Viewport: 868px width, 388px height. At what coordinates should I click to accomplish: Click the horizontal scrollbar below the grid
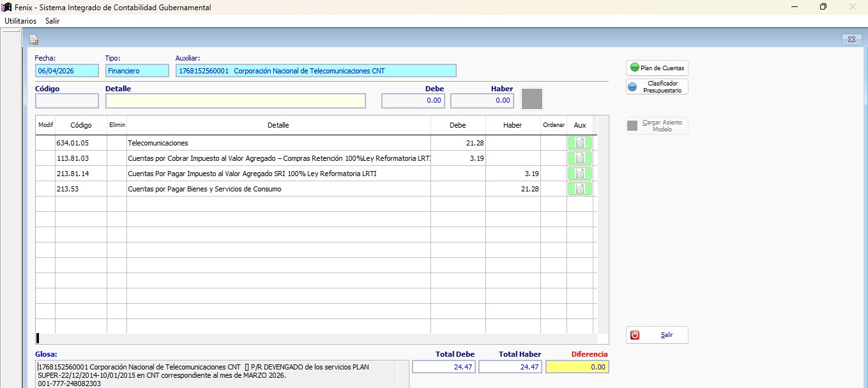click(x=317, y=339)
